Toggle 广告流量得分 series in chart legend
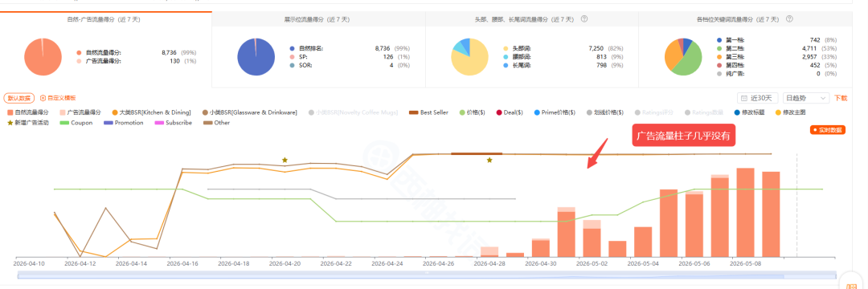 (x=80, y=112)
